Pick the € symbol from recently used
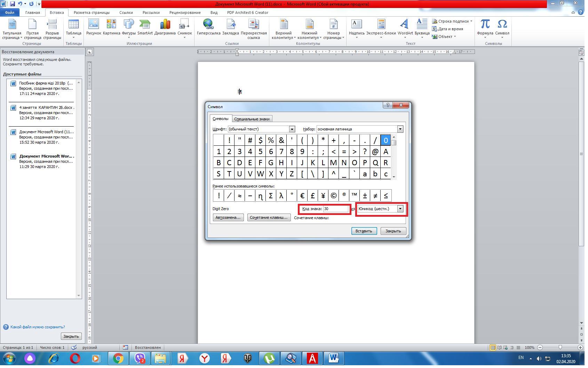The height and width of the screenshot is (368, 588). click(x=302, y=196)
